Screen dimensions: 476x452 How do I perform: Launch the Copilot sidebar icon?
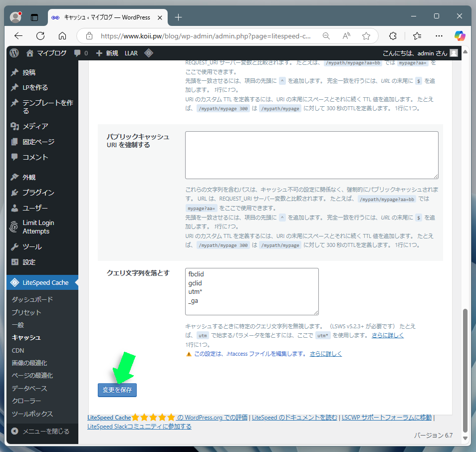pyautogui.click(x=460, y=36)
